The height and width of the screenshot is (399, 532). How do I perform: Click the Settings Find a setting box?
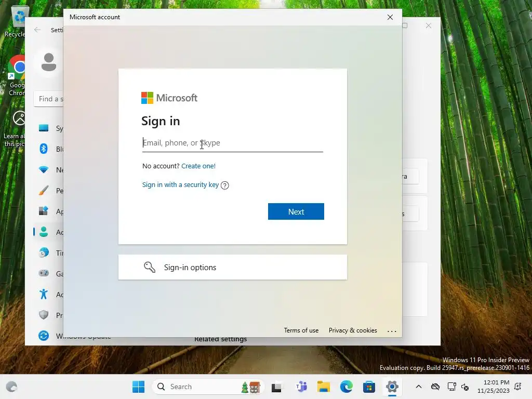pos(48,99)
